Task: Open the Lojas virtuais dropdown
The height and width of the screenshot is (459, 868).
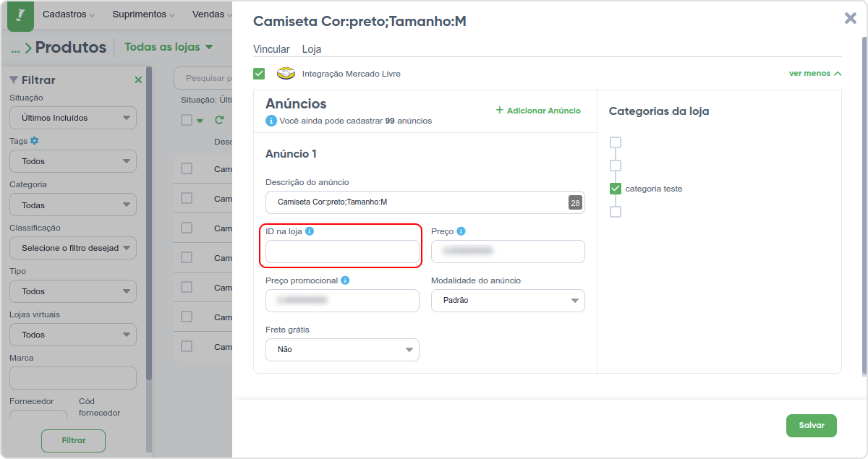Action: (x=73, y=335)
